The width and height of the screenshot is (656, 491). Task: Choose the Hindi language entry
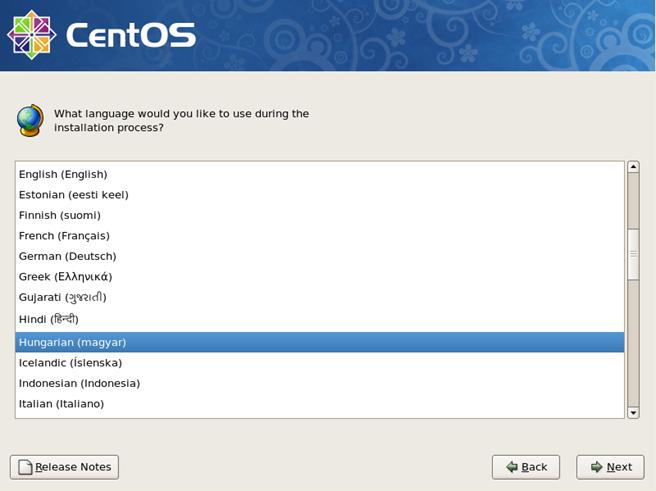click(x=49, y=319)
